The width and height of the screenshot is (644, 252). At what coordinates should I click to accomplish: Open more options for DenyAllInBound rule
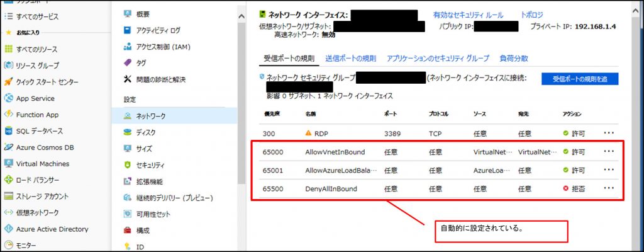coord(609,188)
